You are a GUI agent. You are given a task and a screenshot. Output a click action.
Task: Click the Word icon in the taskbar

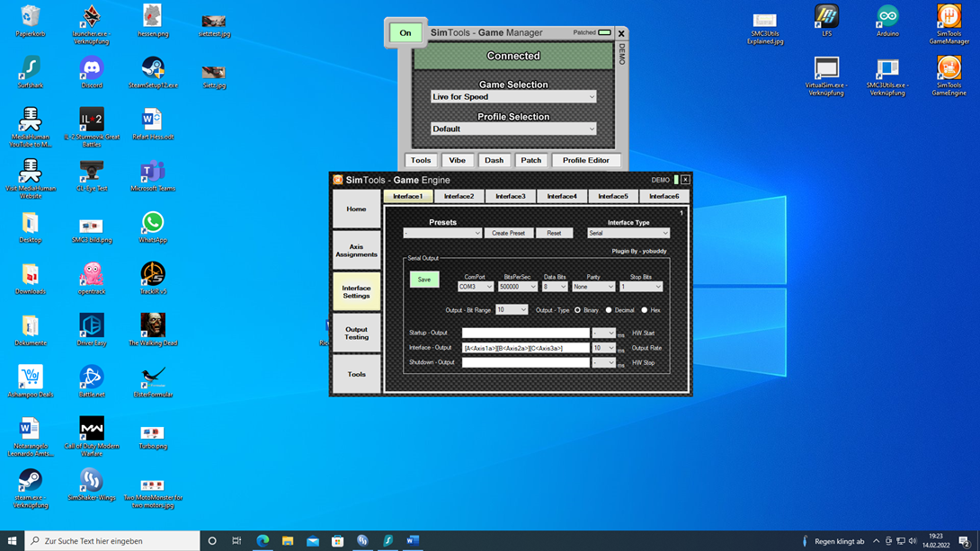tap(413, 540)
